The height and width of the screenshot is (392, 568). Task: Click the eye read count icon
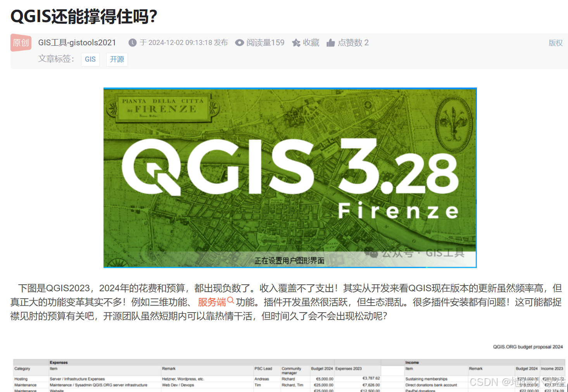click(240, 43)
